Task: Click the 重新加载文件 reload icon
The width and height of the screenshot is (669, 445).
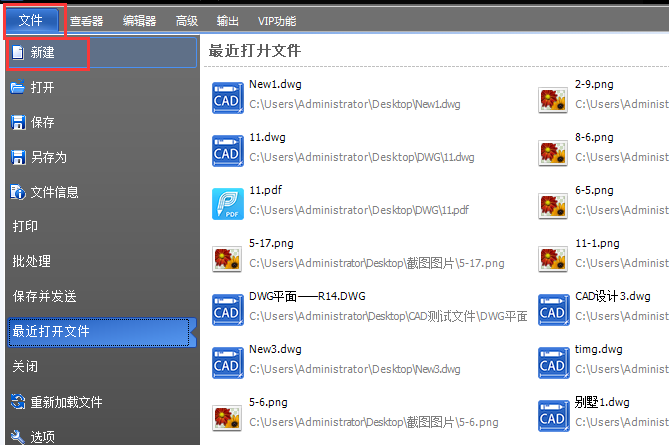Action: coord(18,401)
